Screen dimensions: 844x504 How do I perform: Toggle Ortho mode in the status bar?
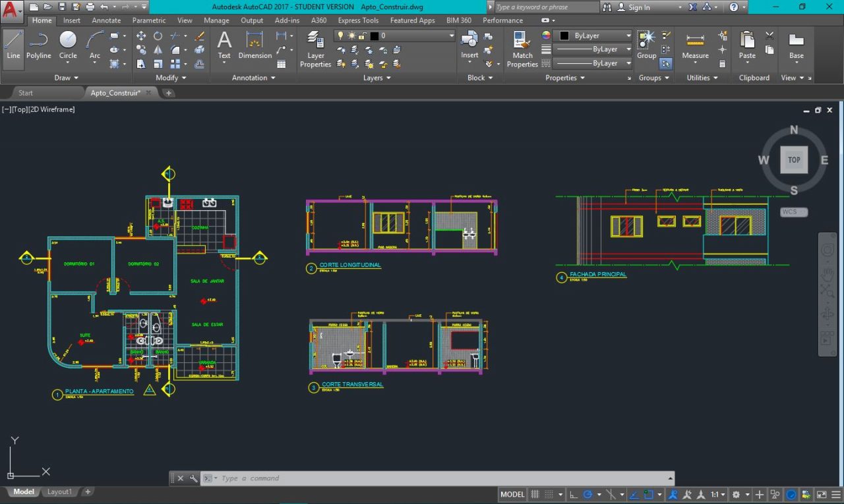coord(573,494)
